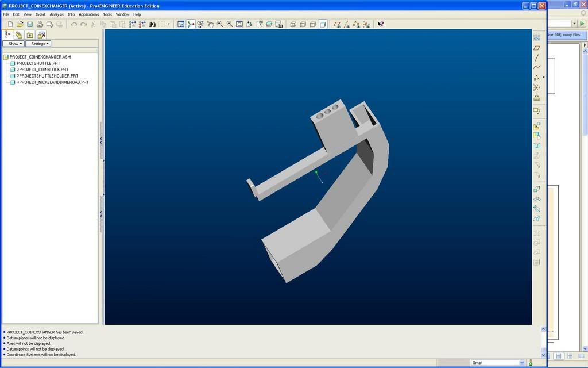Click the Reorient view icon
This screenshot has height=368, width=588.
tap(249, 24)
